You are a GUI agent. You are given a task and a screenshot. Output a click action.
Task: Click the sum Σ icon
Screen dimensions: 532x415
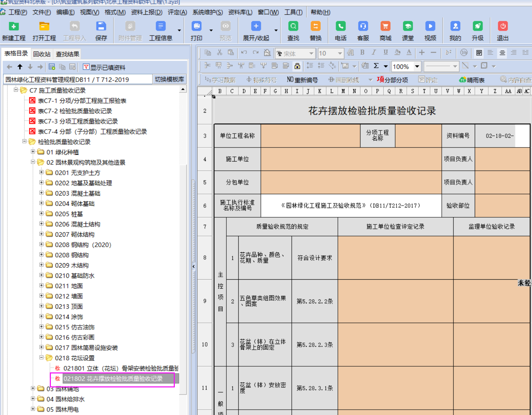click(x=376, y=66)
